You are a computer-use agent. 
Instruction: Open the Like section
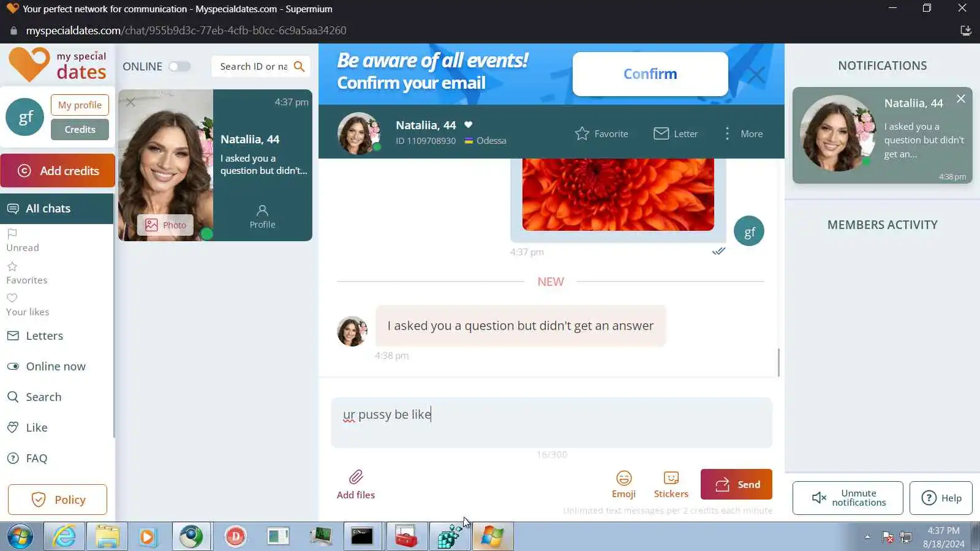27,427
